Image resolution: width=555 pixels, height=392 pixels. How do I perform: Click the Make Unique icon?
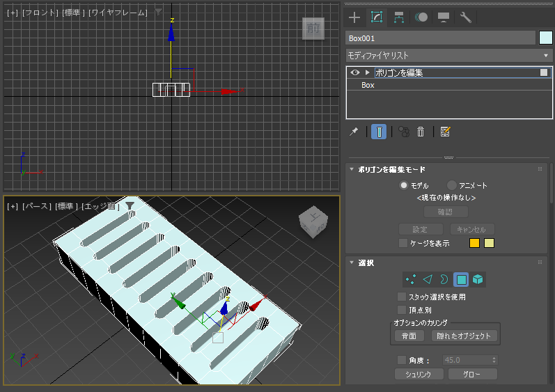(404, 132)
